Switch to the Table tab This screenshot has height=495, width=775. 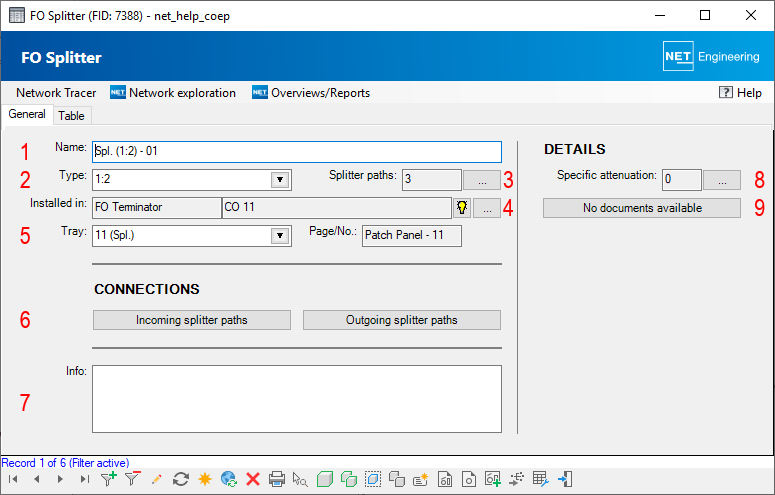[x=71, y=116]
